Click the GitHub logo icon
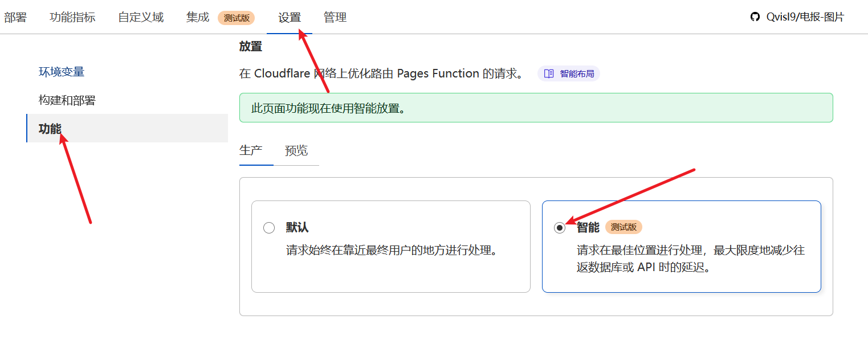This screenshot has height=340, width=868. click(x=755, y=17)
